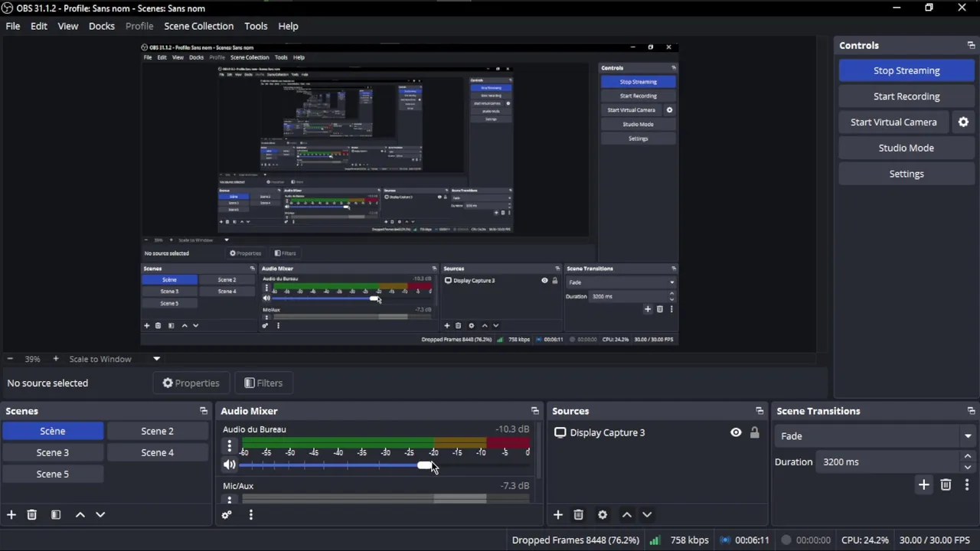The image size is (980, 551).
Task: Select the active Scène item
Action: click(53, 432)
